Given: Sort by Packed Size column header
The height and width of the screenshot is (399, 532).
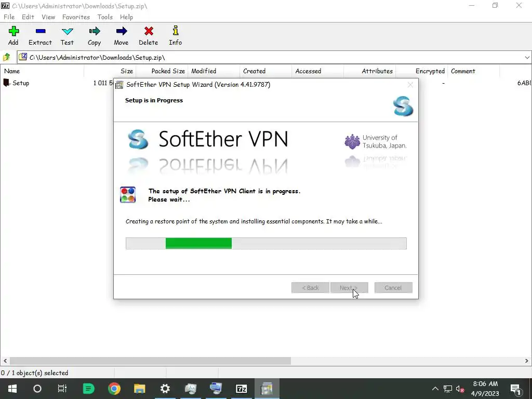Looking at the screenshot, I should pos(162,71).
